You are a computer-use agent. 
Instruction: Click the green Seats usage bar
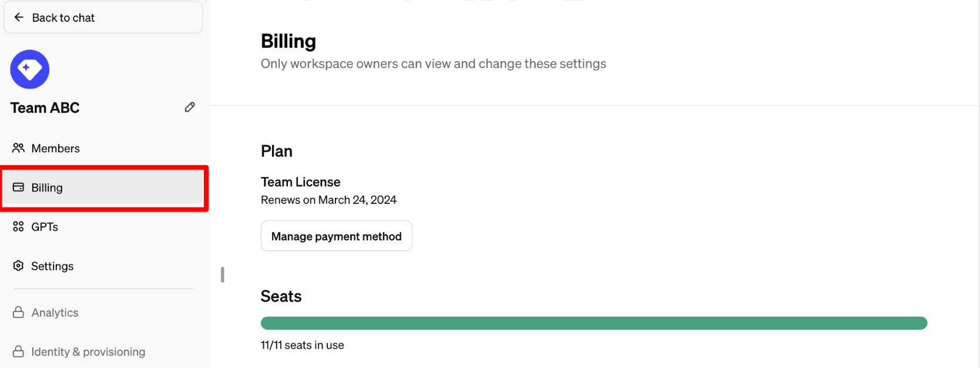coord(593,323)
